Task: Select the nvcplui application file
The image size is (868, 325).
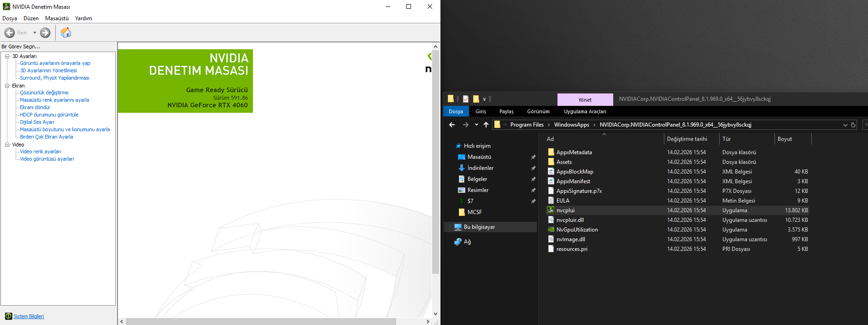Action: [x=565, y=210]
